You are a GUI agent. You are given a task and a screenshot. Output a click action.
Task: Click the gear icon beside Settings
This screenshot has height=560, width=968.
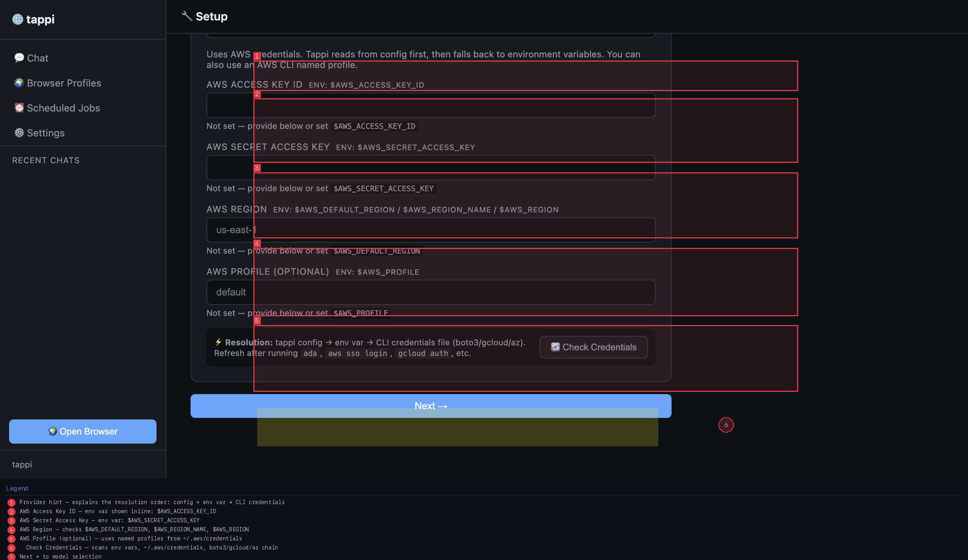19,133
